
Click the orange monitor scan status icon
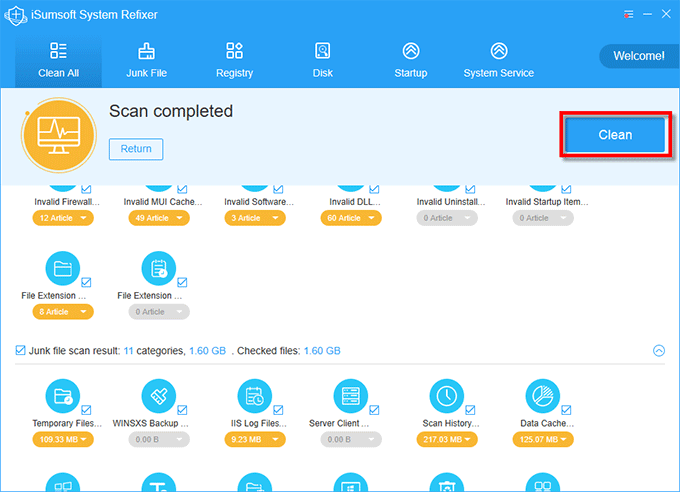point(59,135)
